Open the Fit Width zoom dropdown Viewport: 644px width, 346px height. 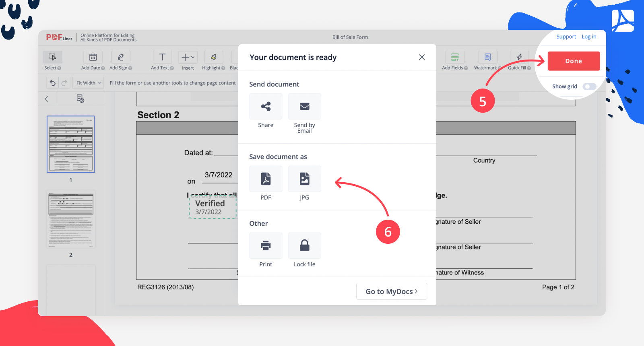click(x=88, y=83)
